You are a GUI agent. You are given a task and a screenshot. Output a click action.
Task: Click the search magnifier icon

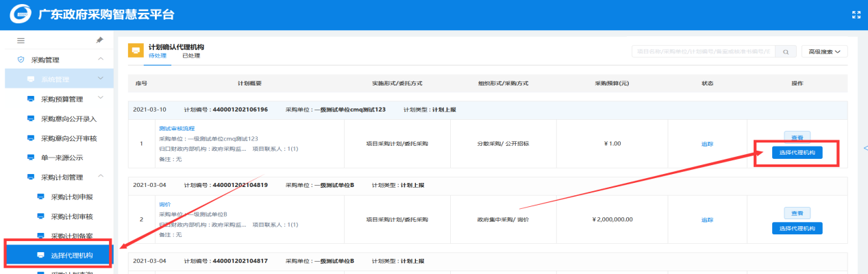pyautogui.click(x=786, y=51)
